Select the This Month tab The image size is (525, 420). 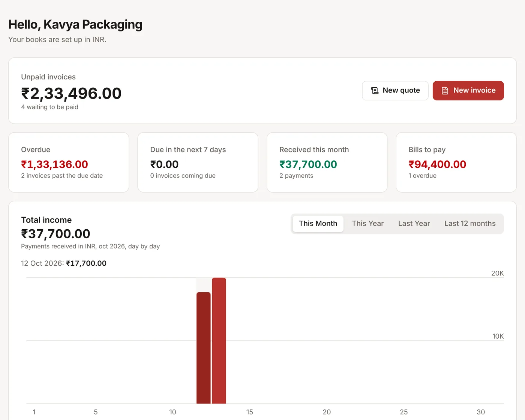click(x=318, y=224)
